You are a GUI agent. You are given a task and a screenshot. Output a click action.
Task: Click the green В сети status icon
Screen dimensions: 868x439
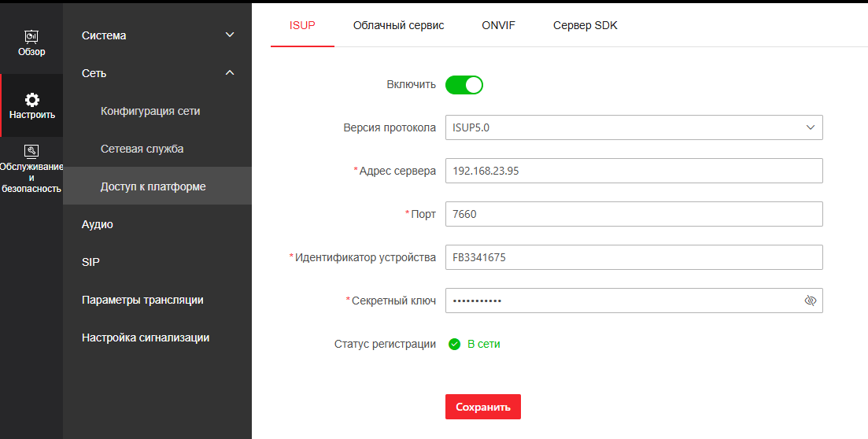pos(454,344)
